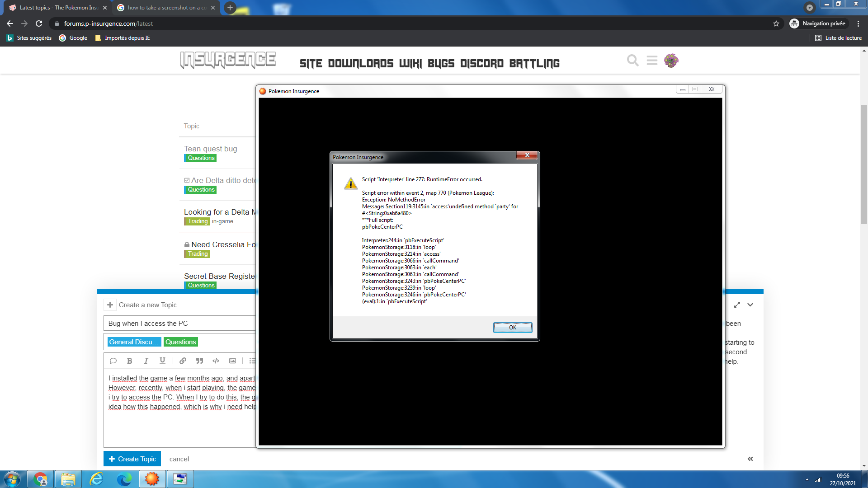The height and width of the screenshot is (488, 868).
Task: Open the Windows Start menu
Action: click(x=12, y=479)
